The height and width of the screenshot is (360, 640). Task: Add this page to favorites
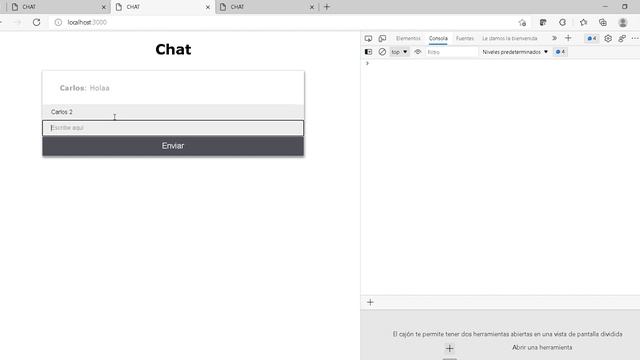(522, 22)
